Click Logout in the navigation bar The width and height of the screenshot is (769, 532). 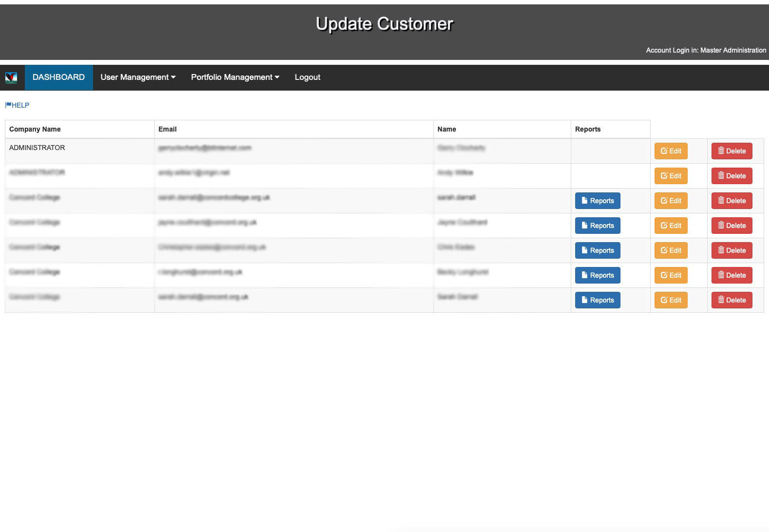point(307,77)
